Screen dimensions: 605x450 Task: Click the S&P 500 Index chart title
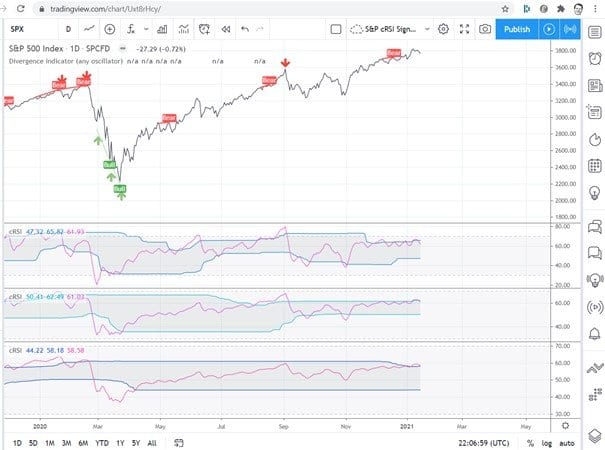(x=36, y=49)
